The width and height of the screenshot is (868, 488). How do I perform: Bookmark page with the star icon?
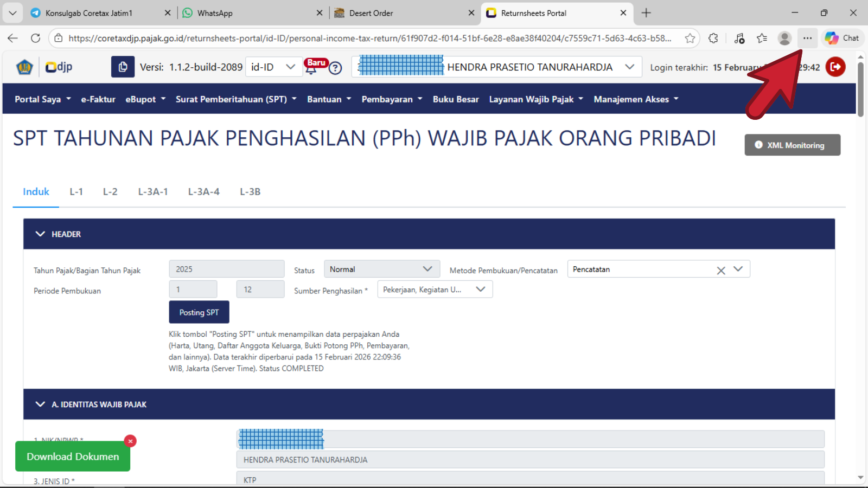click(x=690, y=38)
